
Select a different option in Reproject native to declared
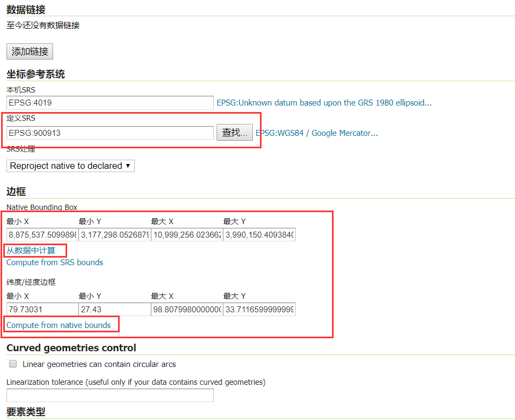pos(70,166)
